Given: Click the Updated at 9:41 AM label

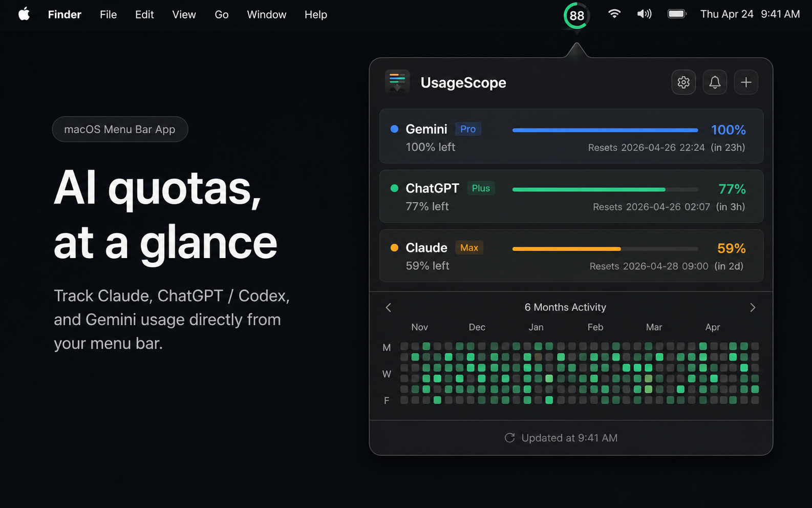Looking at the screenshot, I should click(x=569, y=438).
